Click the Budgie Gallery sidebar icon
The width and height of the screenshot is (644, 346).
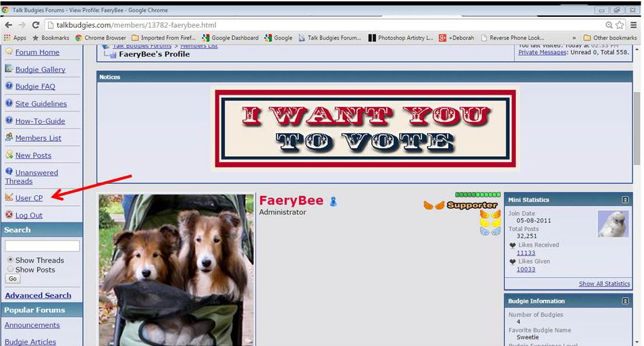pos(9,68)
